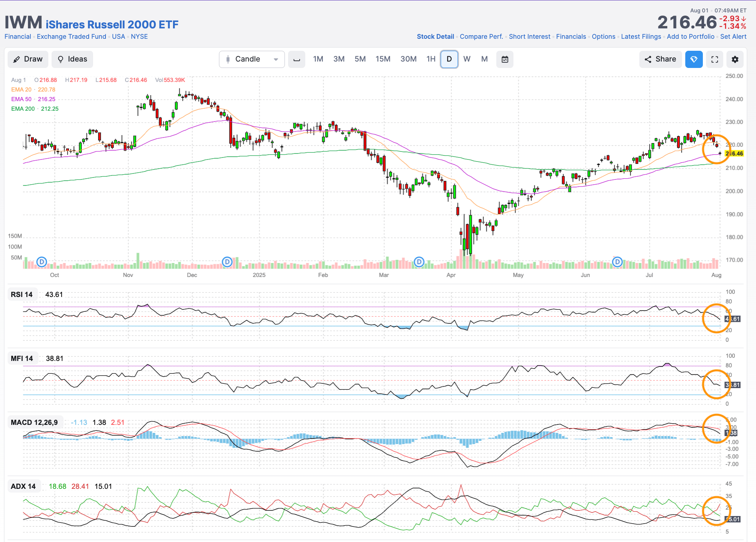Click the Financial sector link

tap(18, 36)
